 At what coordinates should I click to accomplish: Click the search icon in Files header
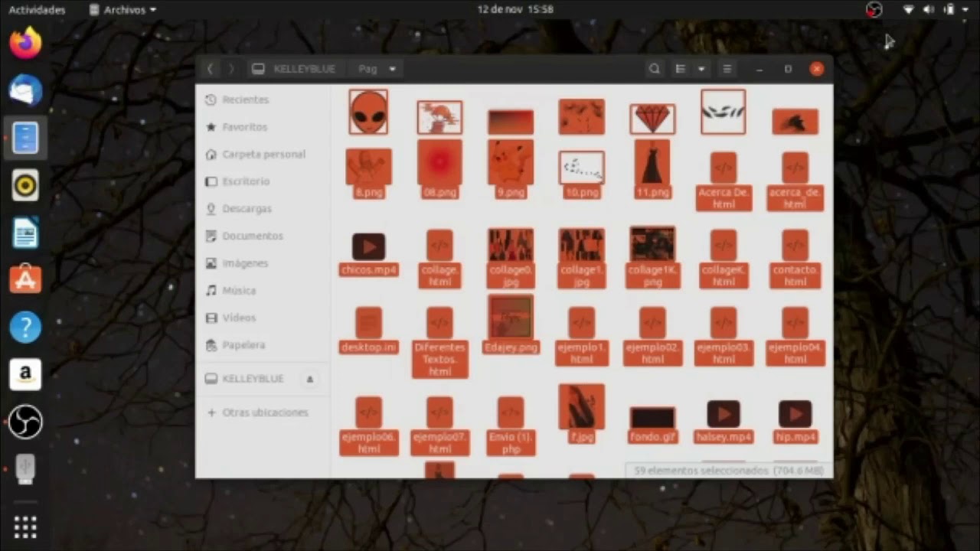(x=654, y=69)
